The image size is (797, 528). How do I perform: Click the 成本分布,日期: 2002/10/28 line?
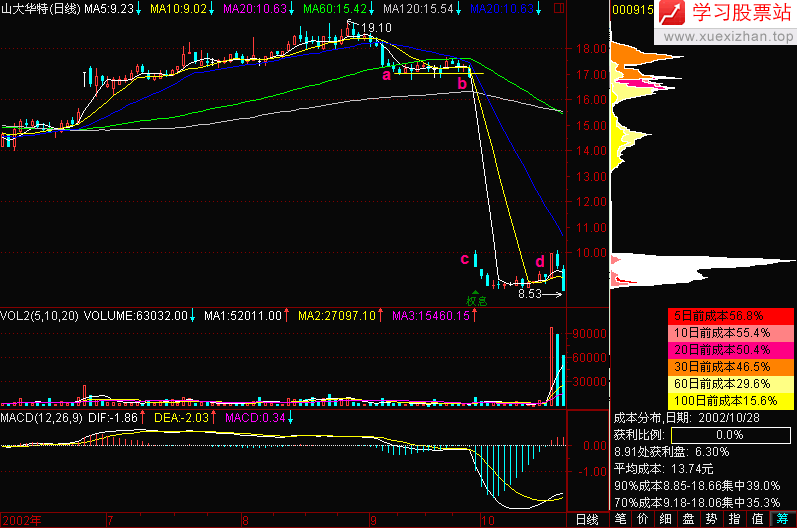click(x=686, y=418)
